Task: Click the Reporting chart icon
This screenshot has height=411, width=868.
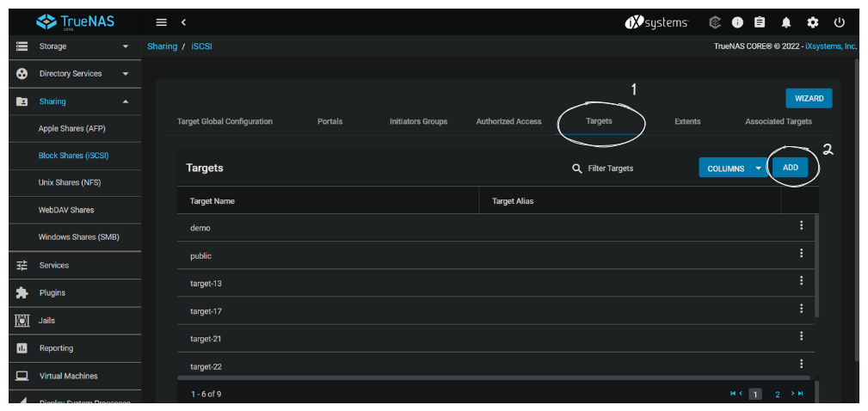Action: (x=22, y=348)
